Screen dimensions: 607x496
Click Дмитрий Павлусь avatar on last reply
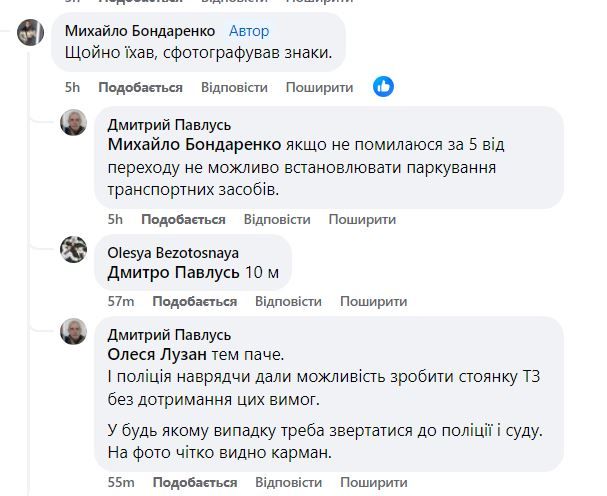point(74,332)
